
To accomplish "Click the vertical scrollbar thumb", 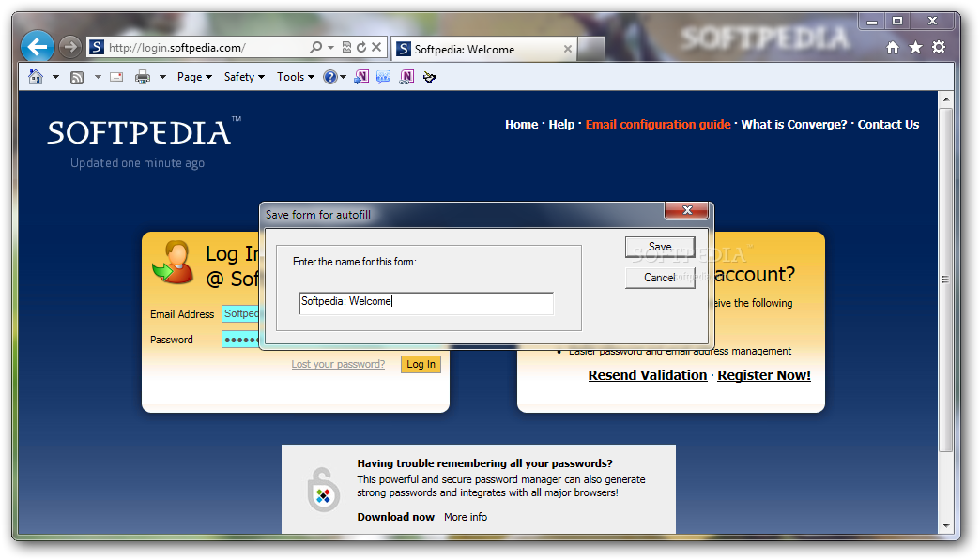I will click(946, 280).
